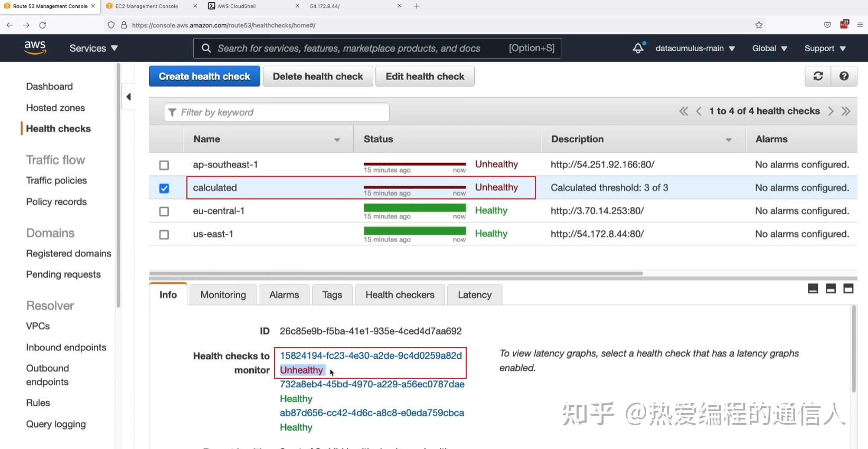Click the horizontal scrollbar under the table

[x=396, y=273]
